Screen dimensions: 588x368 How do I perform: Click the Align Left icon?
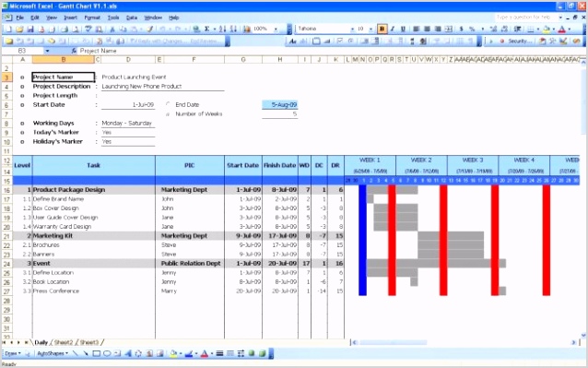pyautogui.click(x=417, y=29)
